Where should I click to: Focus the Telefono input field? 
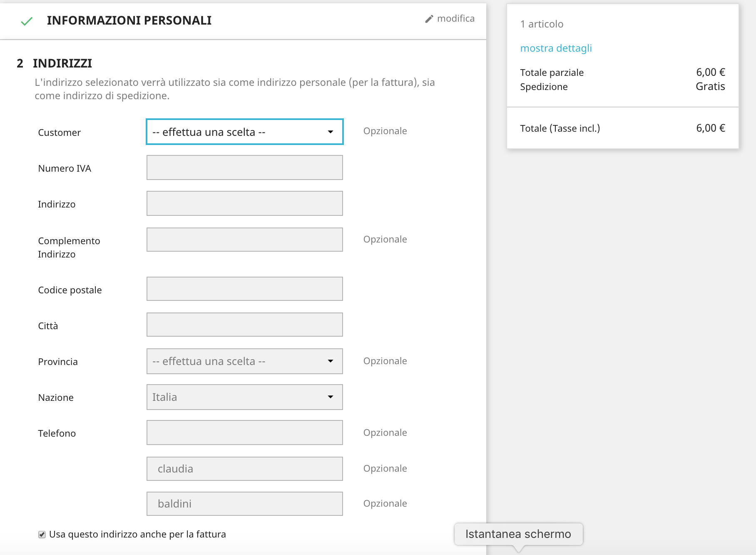point(244,432)
